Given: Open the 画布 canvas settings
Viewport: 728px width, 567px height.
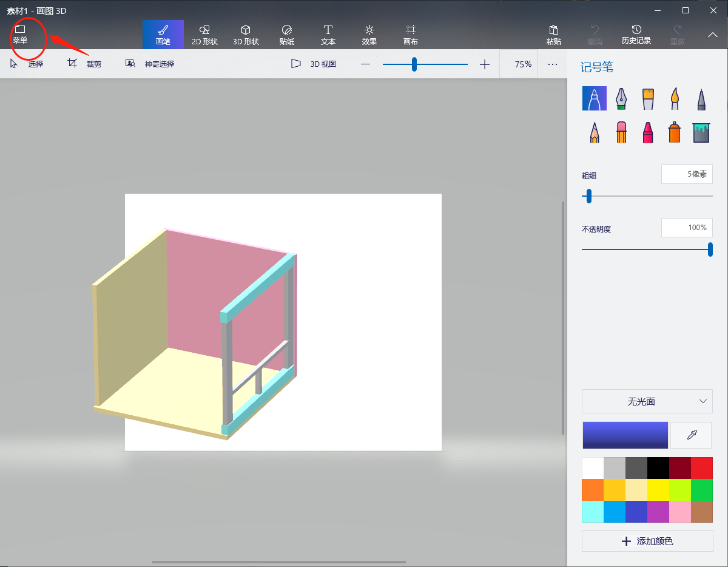Looking at the screenshot, I should pyautogui.click(x=410, y=35).
